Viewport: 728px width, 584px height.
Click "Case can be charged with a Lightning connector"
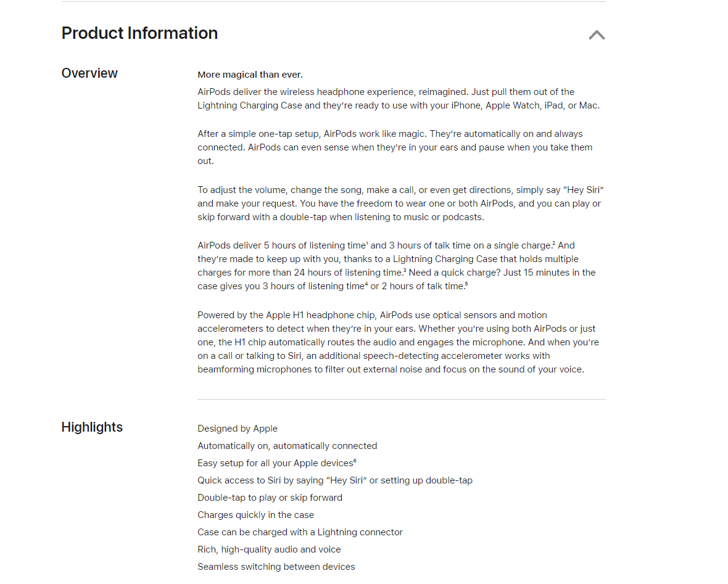coord(300,532)
